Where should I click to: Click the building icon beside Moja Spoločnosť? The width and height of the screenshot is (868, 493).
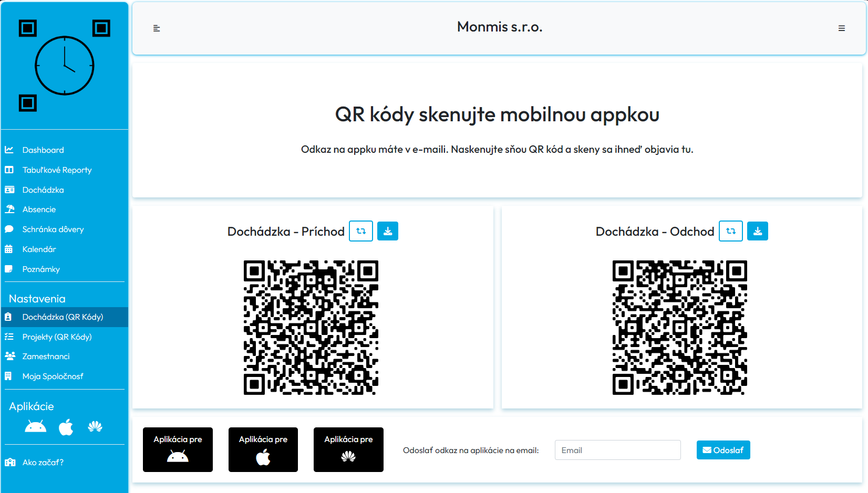tap(8, 376)
